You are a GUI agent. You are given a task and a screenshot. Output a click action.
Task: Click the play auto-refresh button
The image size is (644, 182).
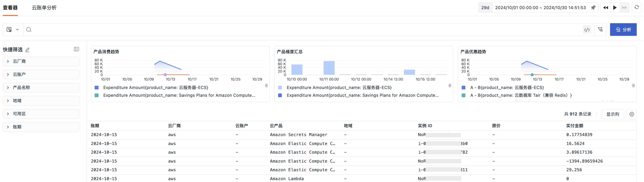tap(615, 7)
